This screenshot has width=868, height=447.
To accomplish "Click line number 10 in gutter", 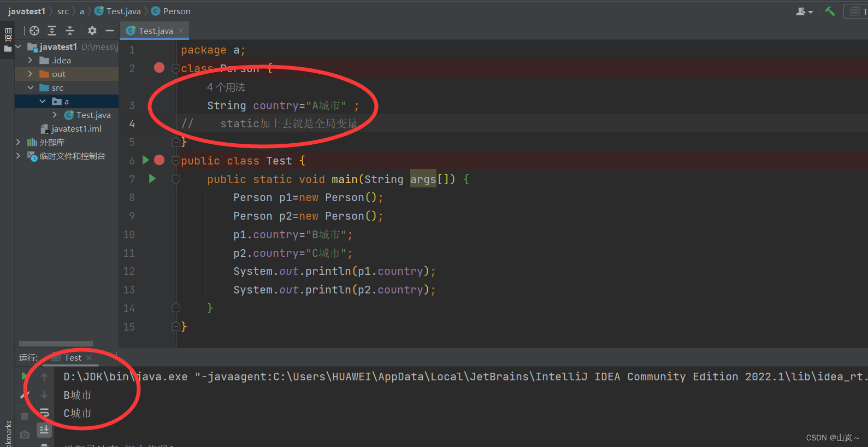I will click(x=129, y=234).
